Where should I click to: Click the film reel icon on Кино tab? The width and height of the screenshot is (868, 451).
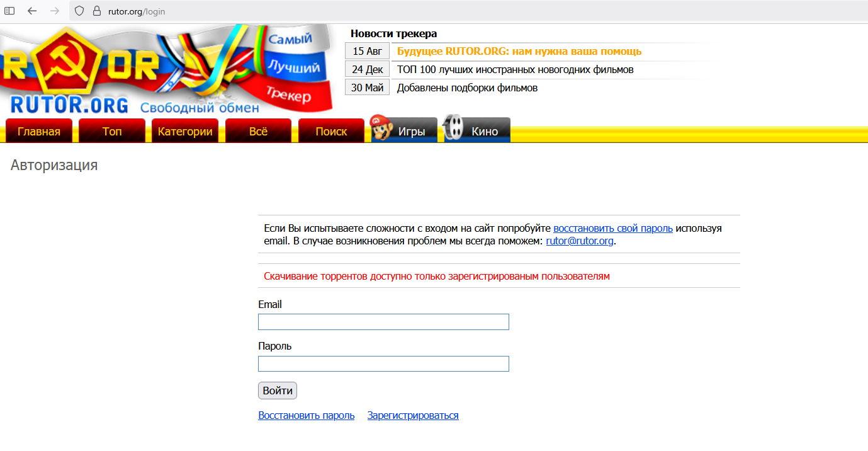coord(454,128)
